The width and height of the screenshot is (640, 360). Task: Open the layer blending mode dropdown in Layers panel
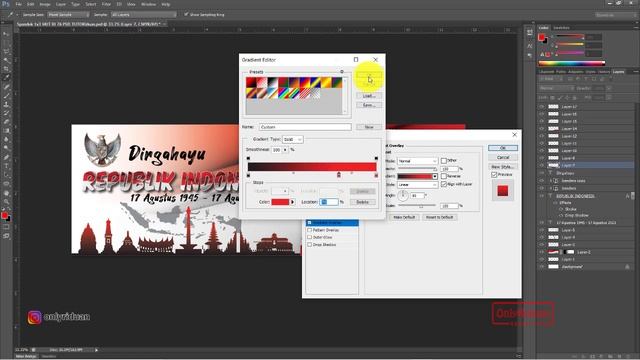[x=556, y=88]
